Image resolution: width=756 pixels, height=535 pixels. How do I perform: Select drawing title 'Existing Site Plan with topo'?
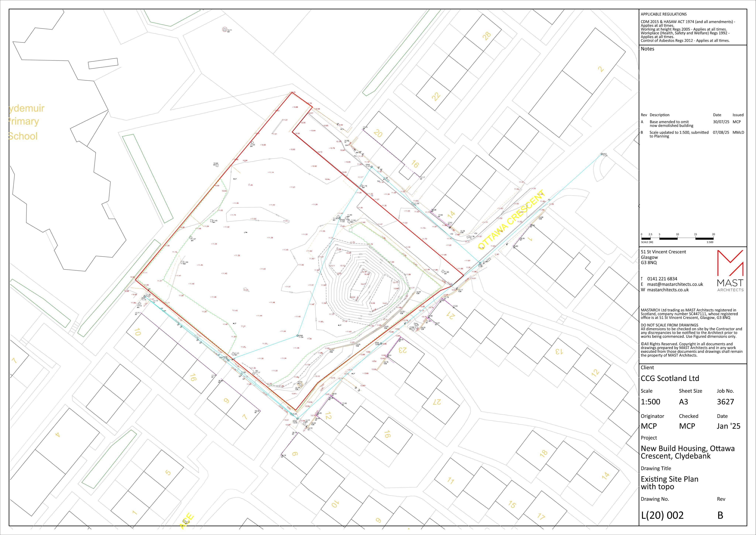tap(669, 483)
